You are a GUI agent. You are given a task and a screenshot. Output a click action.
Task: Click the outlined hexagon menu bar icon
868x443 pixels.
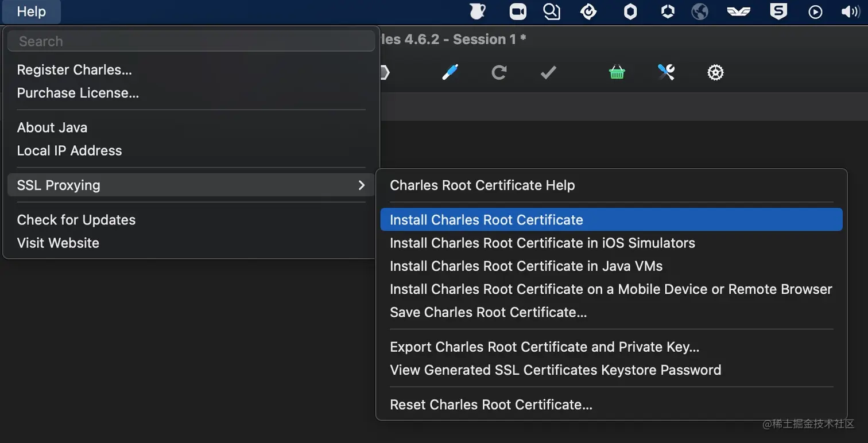(668, 11)
